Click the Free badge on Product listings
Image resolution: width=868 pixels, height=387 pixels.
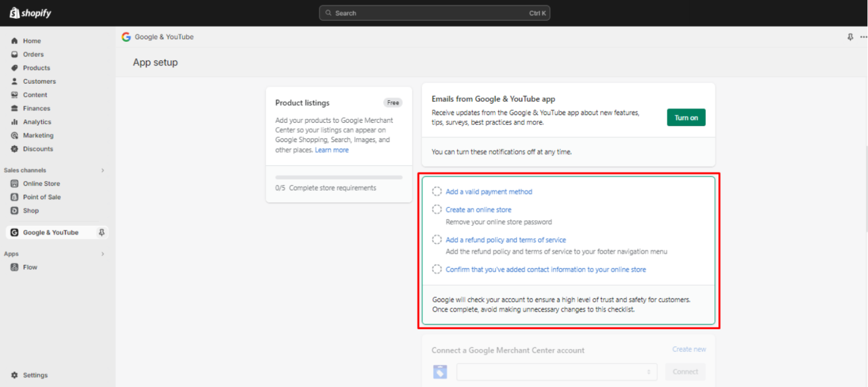click(393, 103)
